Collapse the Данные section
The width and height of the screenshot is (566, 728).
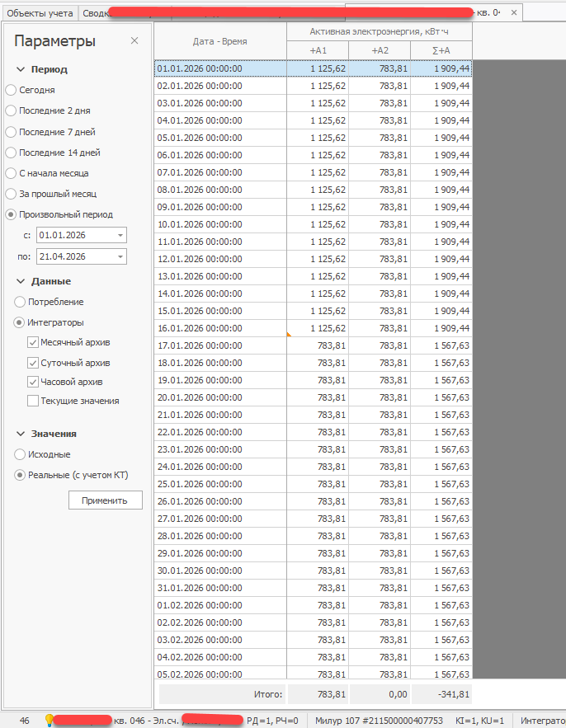coord(20,281)
